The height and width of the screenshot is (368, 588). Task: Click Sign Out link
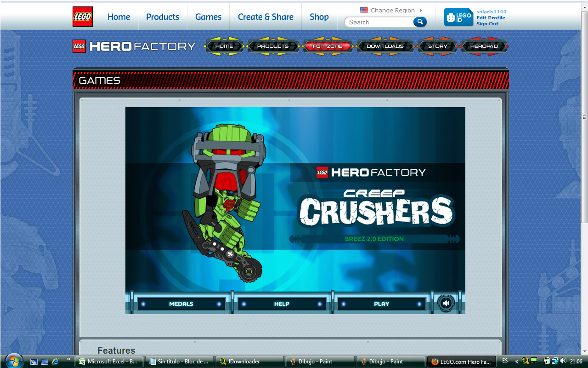click(486, 23)
